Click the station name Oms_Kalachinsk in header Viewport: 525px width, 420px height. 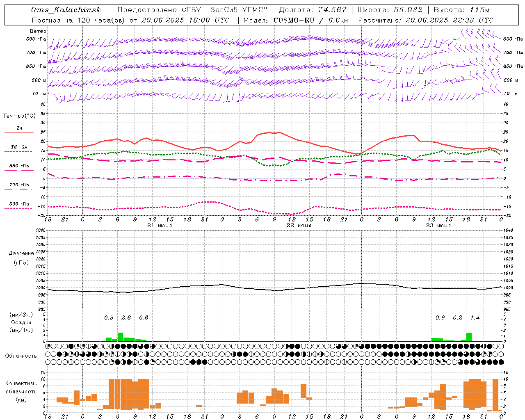tap(66, 10)
